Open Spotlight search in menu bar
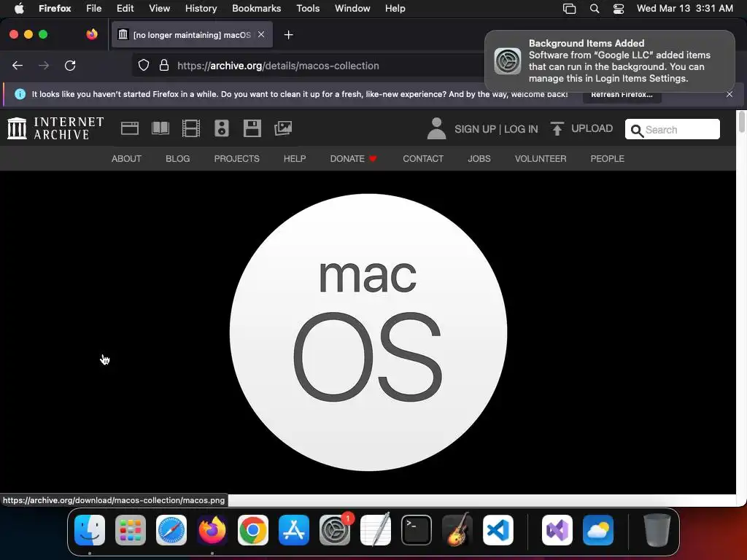Viewport: 747px width, 560px height. coord(594,9)
